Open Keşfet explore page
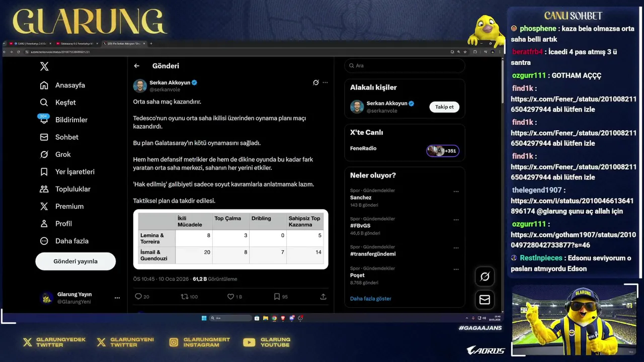Viewport: 644px width, 362px height. (58, 103)
